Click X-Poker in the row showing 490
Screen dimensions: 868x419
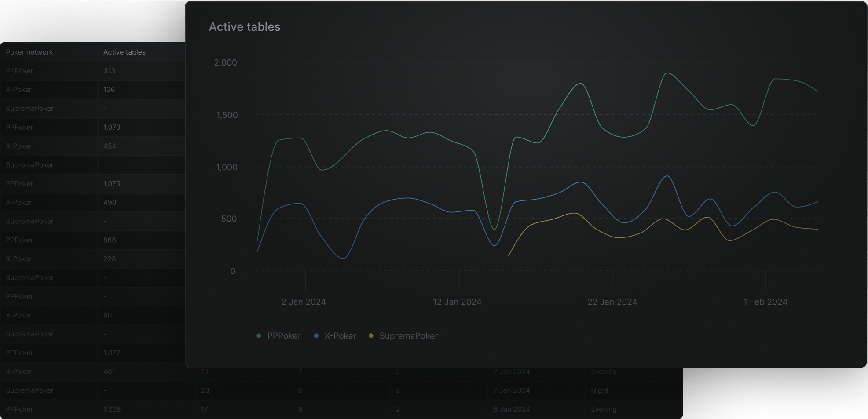pos(18,203)
